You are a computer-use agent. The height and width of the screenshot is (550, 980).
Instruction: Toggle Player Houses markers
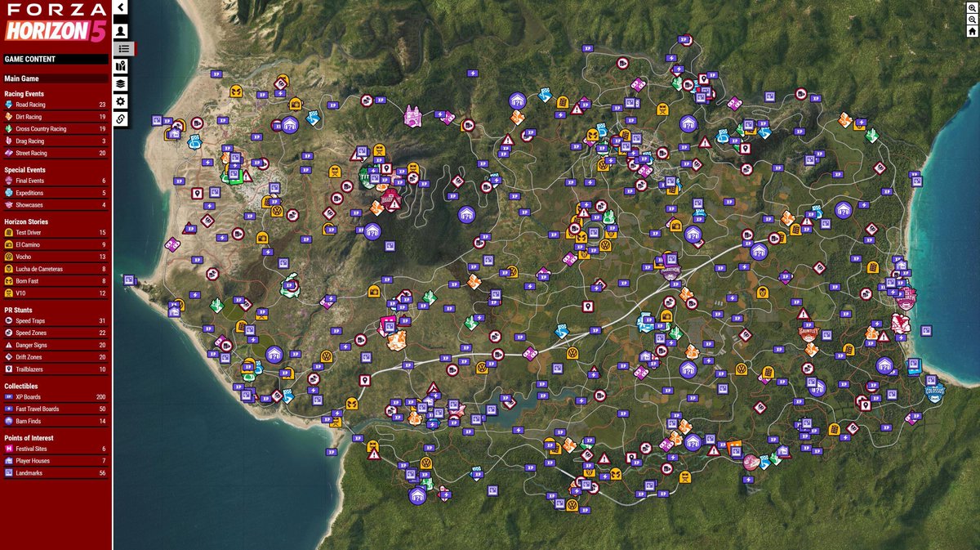(x=56, y=461)
